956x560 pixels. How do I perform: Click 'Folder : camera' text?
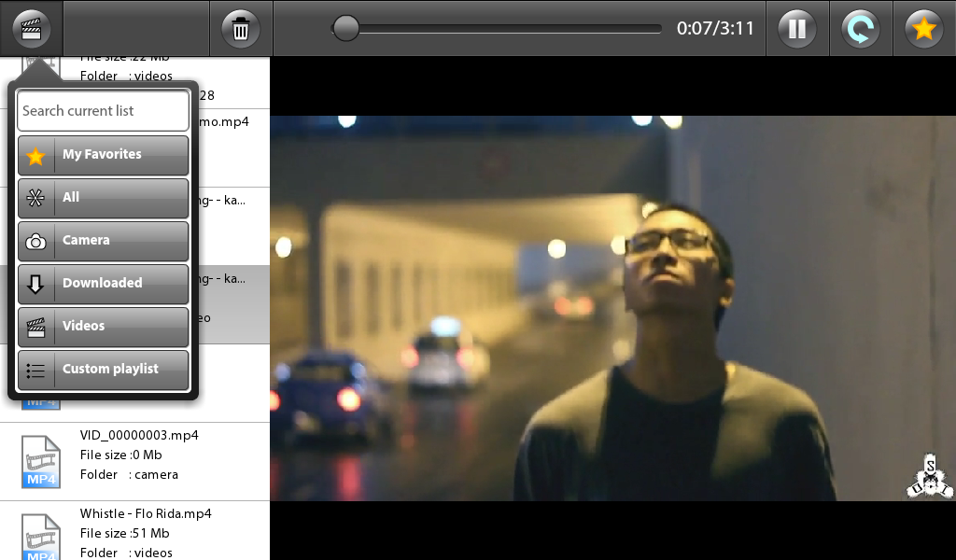click(x=129, y=474)
